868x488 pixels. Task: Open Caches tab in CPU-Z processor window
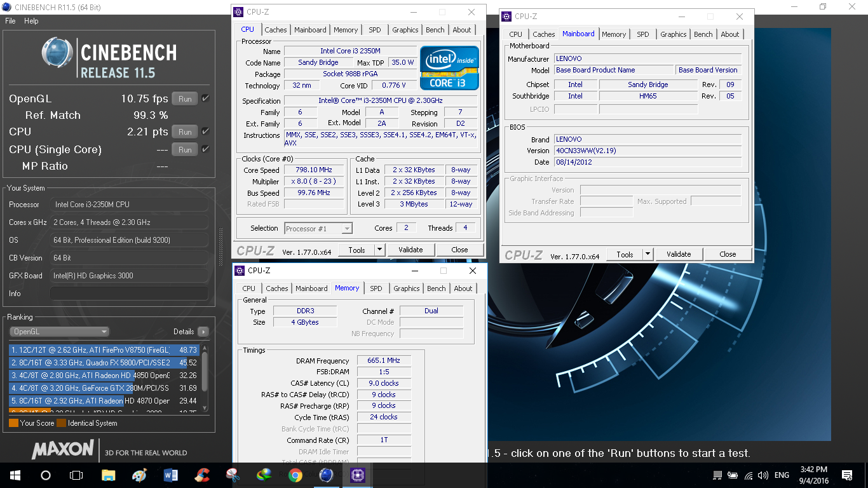click(276, 30)
